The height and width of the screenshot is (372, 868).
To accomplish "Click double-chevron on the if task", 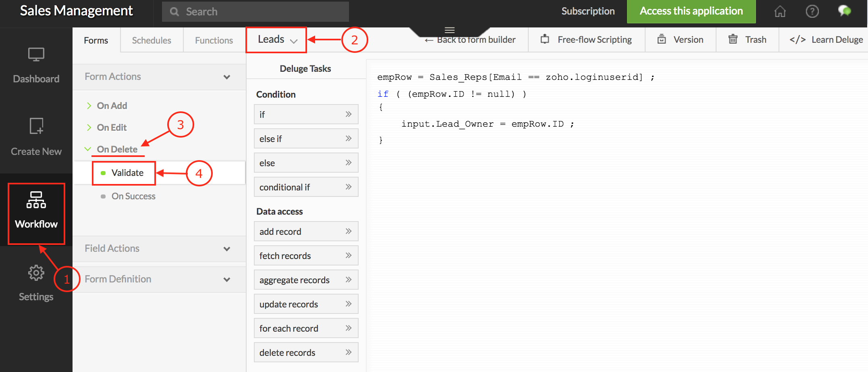I will (x=349, y=114).
